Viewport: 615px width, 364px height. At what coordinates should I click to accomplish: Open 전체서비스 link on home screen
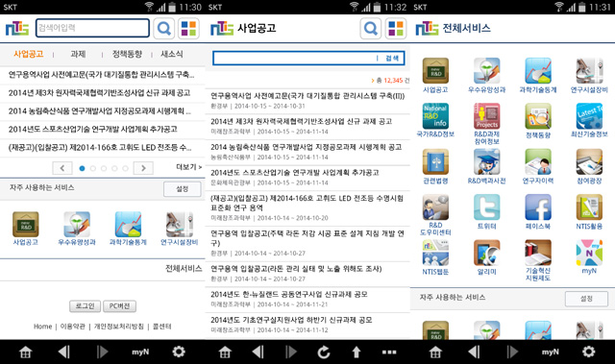(184, 268)
